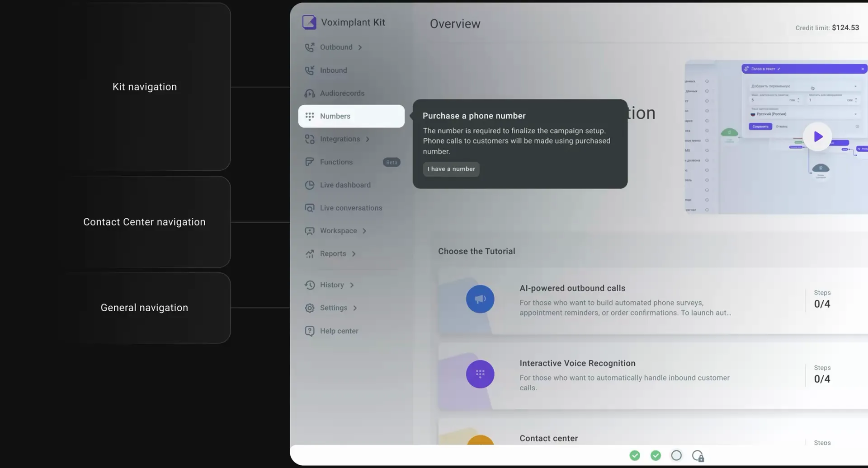868x468 pixels.
Task: Open the Numbers menu item
Action: (x=351, y=116)
